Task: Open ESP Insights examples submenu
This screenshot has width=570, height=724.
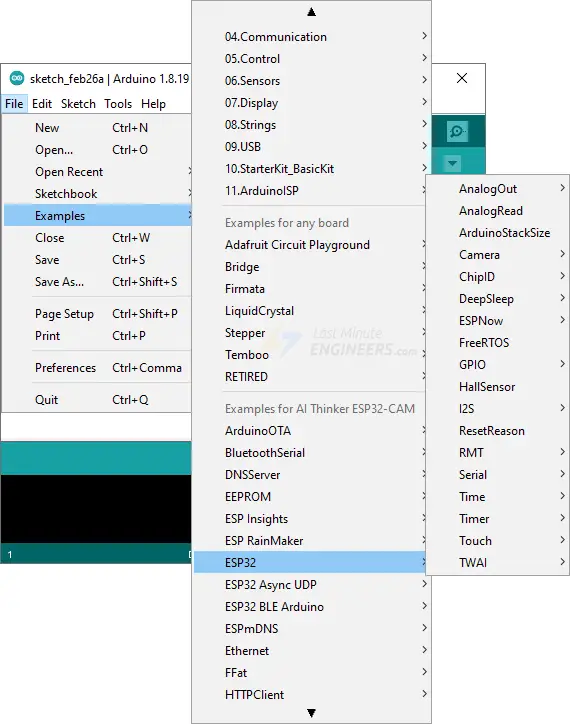Action: (309, 519)
